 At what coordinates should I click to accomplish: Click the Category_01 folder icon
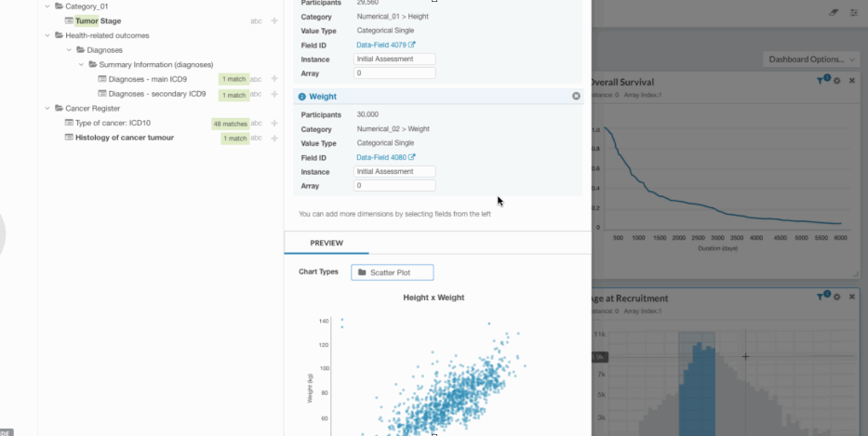[x=59, y=7]
